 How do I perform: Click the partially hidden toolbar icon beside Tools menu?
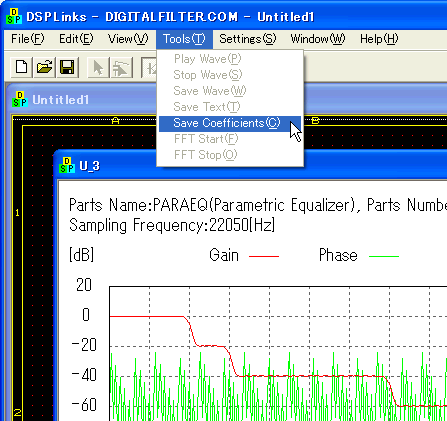tap(149, 67)
